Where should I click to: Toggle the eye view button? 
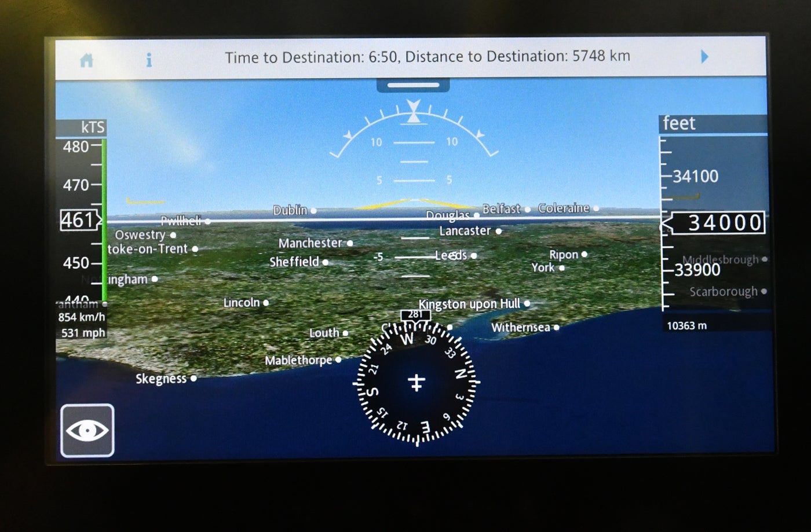tap(87, 431)
